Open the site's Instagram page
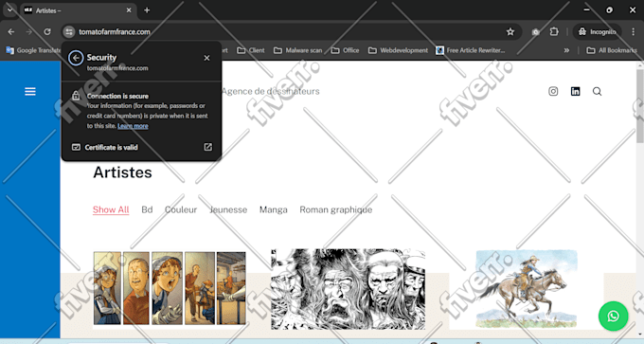The height and width of the screenshot is (344, 644). (553, 91)
